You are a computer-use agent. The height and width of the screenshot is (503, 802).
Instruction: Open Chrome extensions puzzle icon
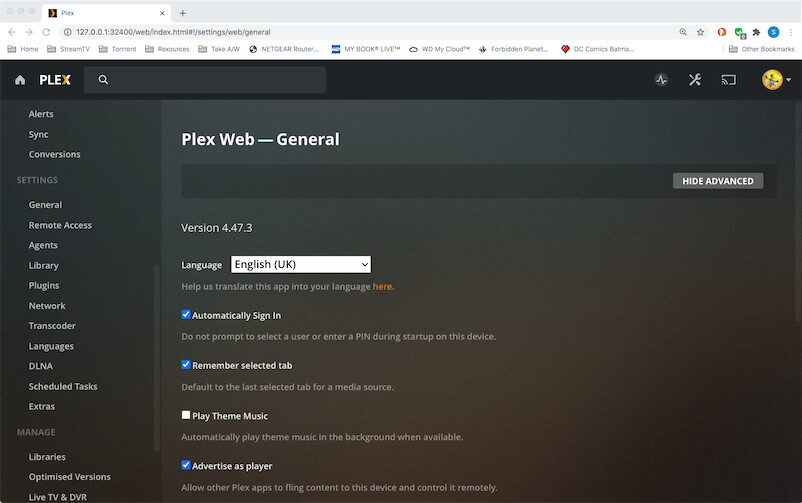(x=756, y=32)
